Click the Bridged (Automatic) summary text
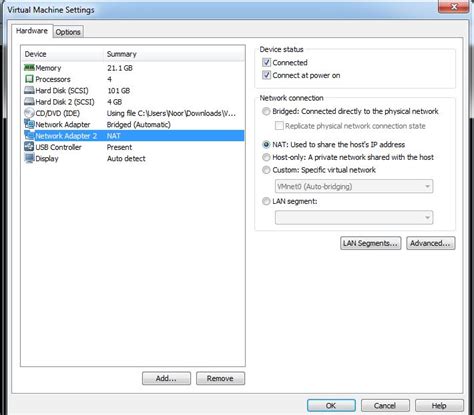 click(139, 125)
